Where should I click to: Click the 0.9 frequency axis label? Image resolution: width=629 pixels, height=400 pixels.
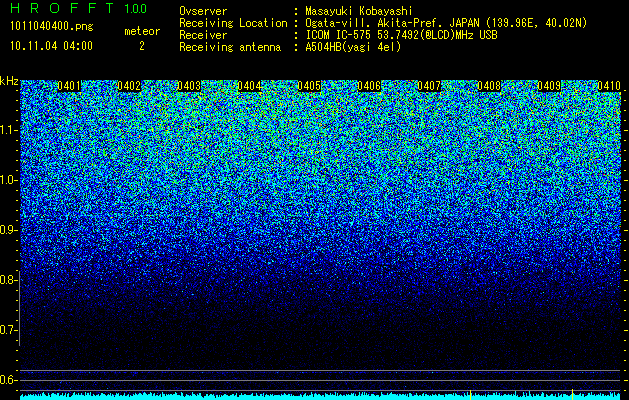coord(7,230)
